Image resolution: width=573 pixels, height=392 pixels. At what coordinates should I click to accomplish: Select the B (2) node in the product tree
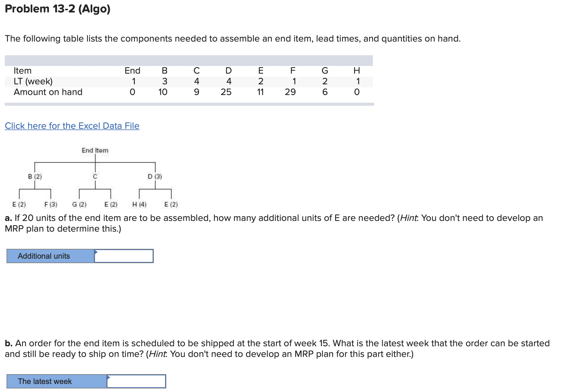point(35,176)
